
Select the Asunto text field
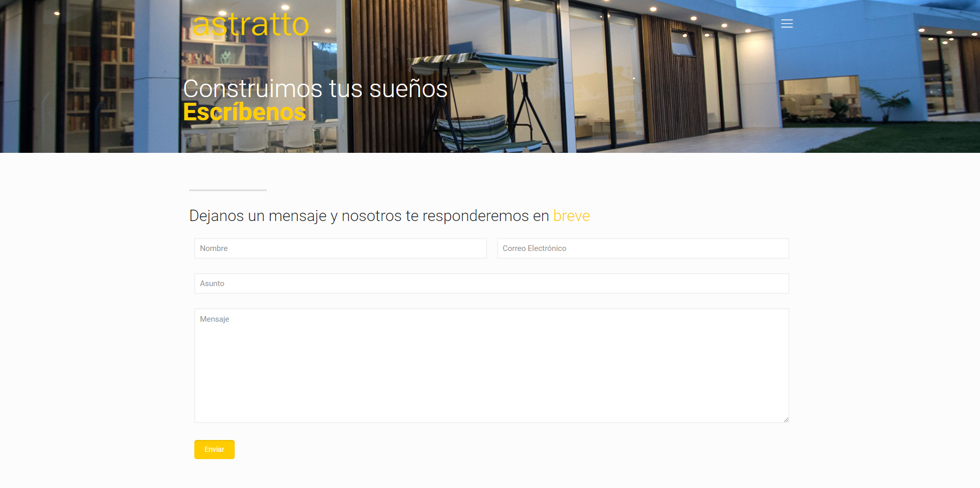tap(492, 284)
